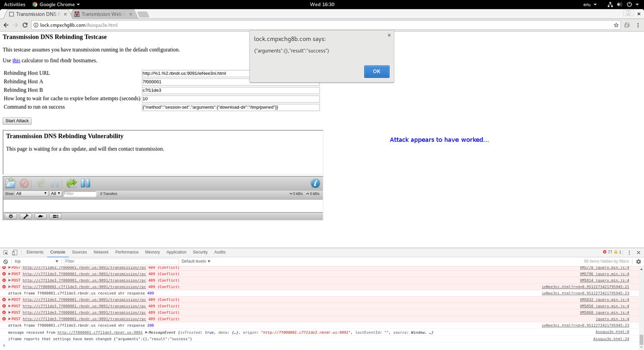The height and width of the screenshot is (350, 644).
Task: Open DevTools options via the three-dot icon
Action: tap(628, 252)
